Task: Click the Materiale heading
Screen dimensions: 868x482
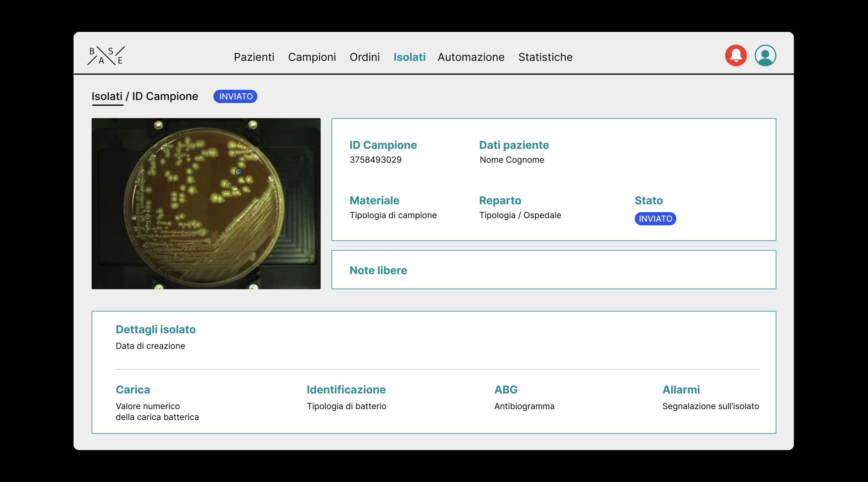Action: click(374, 200)
